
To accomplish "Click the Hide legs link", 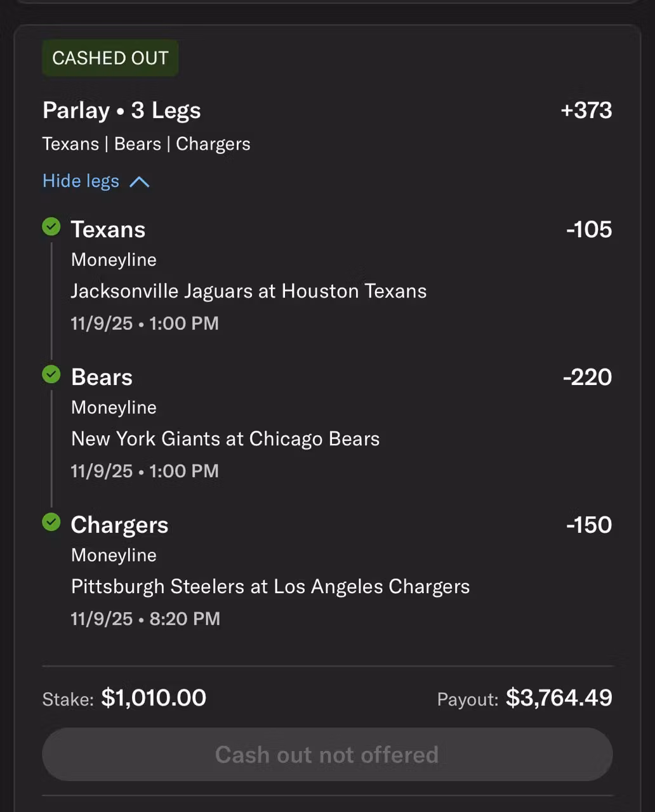I will point(81,181).
